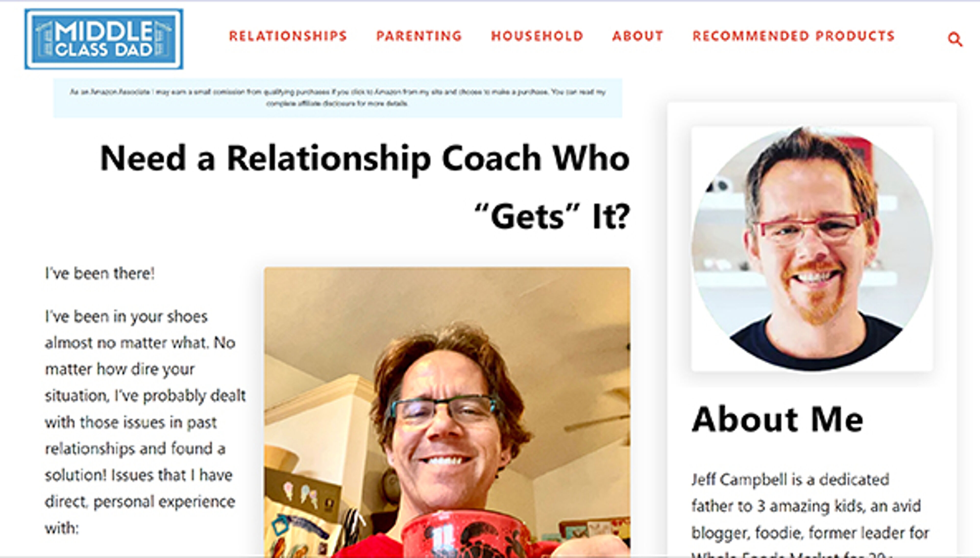Viewport: 980px width, 558px height.
Task: Click the "I've been in your shoes" paragraph
Action: click(145, 422)
